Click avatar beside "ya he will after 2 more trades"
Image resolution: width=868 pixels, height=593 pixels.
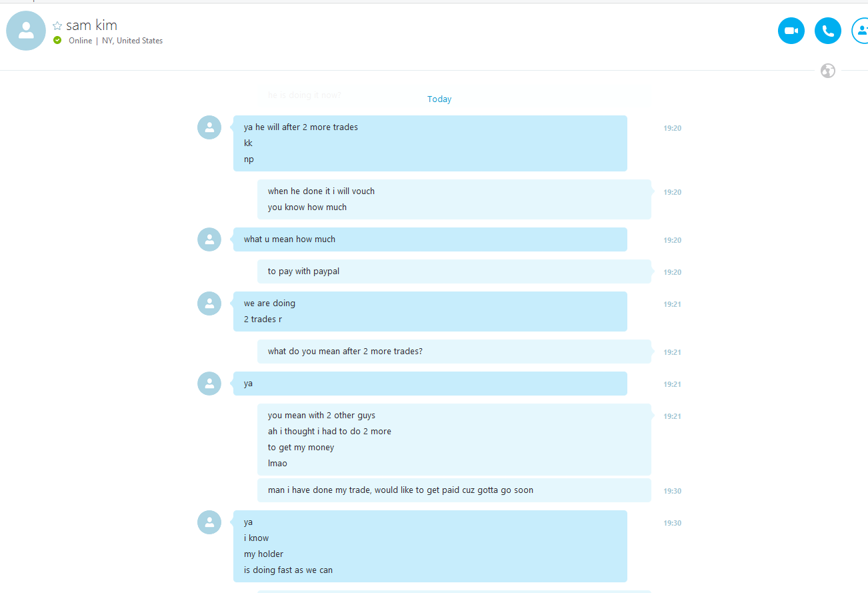pyautogui.click(x=209, y=127)
